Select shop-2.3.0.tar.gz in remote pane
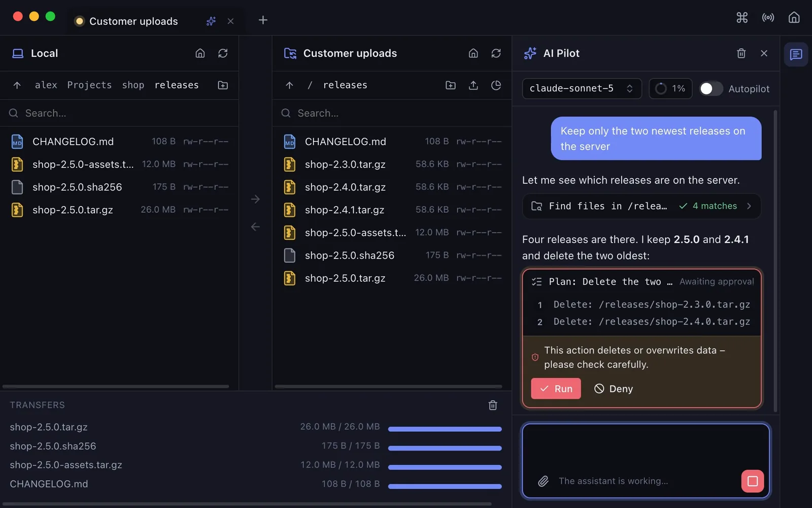 click(x=392, y=164)
